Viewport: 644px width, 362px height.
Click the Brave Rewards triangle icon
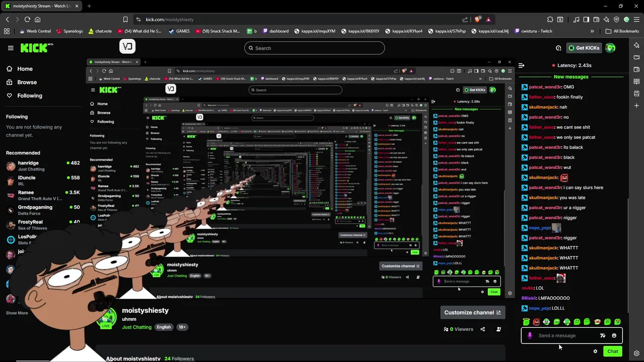pyautogui.click(x=488, y=19)
